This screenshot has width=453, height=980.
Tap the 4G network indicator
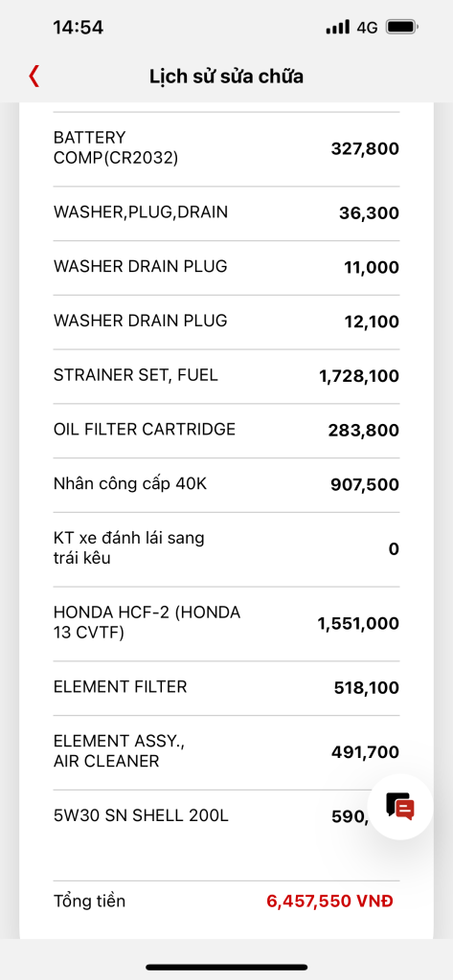pyautogui.click(x=367, y=28)
